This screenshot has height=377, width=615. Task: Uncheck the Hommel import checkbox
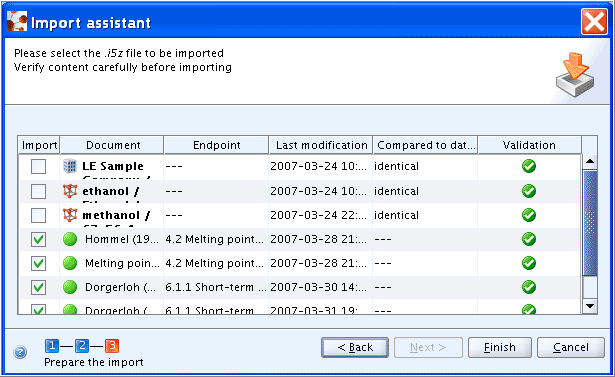click(x=38, y=239)
